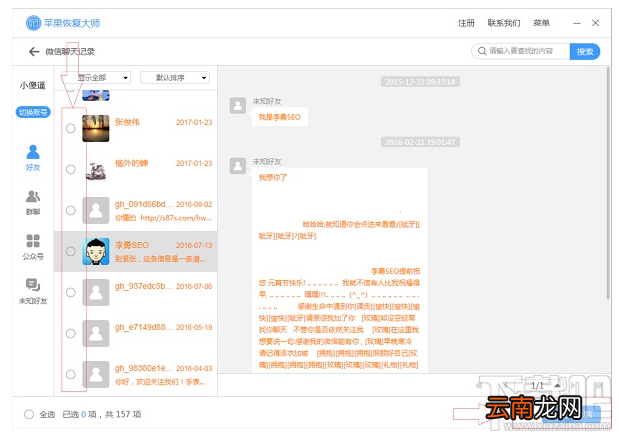
Task: Click the gh_98380e1e default avatar icon
Action: click(96, 374)
